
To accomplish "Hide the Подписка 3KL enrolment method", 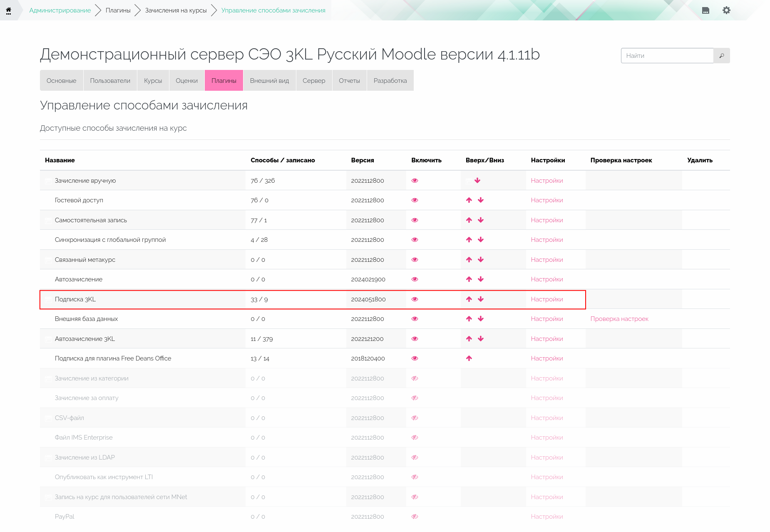I will pyautogui.click(x=415, y=299).
